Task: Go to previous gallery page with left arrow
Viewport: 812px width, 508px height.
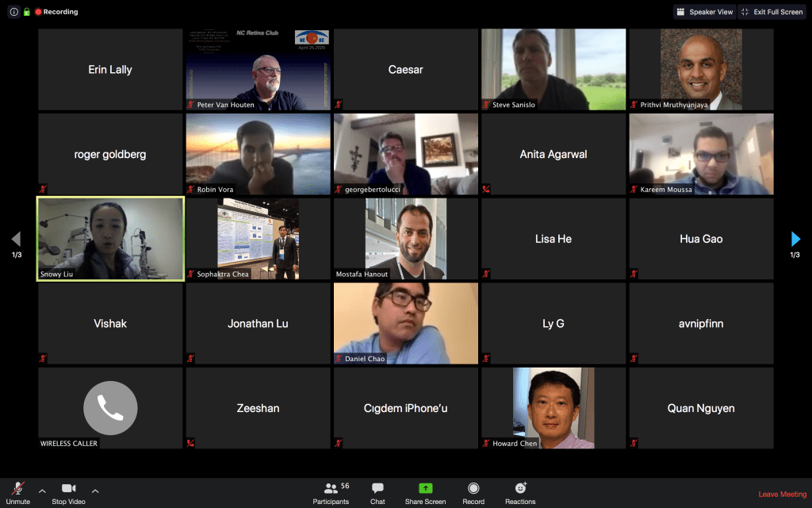Action: [16, 239]
